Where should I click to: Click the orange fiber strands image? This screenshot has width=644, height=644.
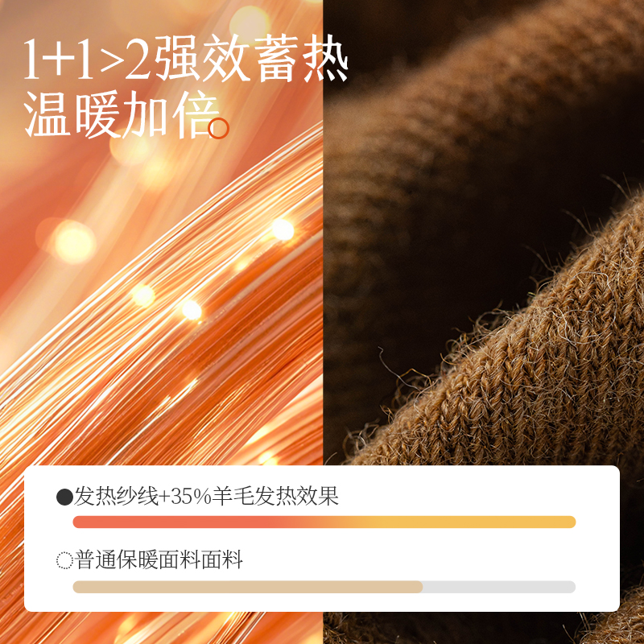coord(161,287)
